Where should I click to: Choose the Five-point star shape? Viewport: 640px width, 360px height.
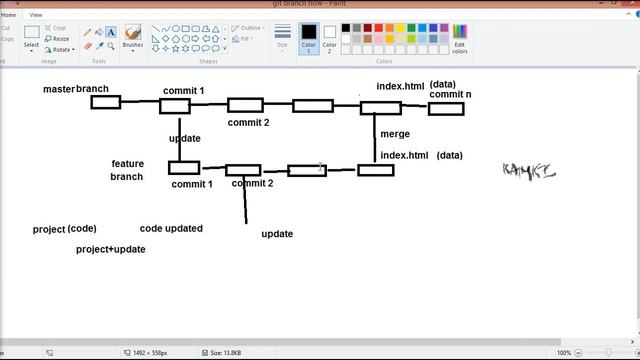click(176, 49)
